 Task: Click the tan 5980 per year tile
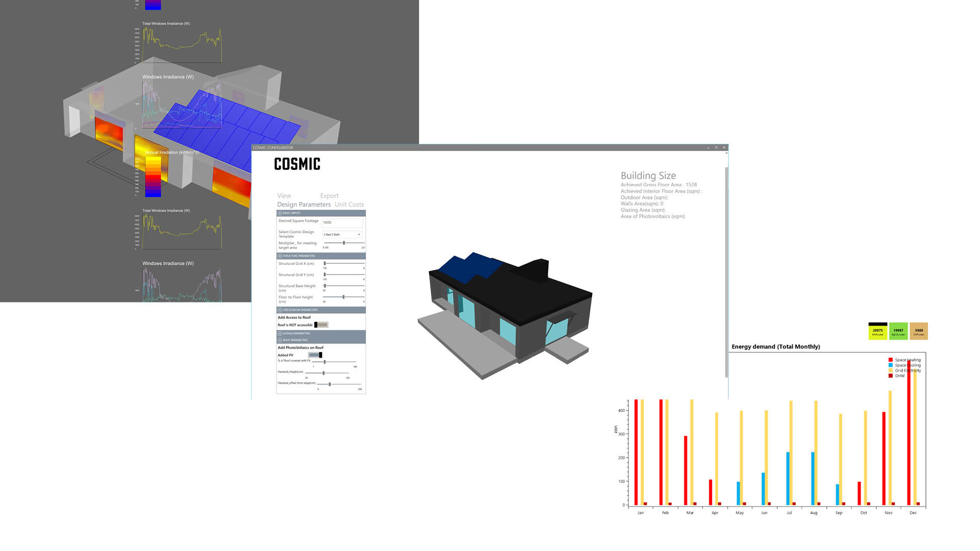click(x=919, y=331)
